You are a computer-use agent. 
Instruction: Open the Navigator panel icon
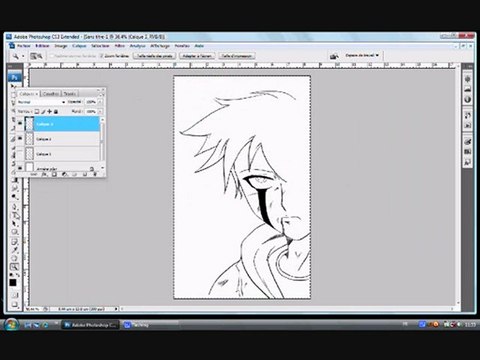468,79
